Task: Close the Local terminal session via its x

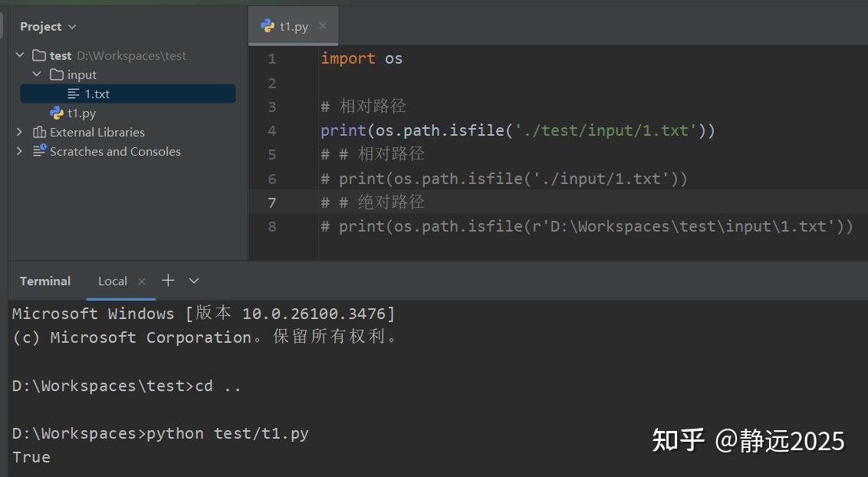Action: tap(141, 281)
